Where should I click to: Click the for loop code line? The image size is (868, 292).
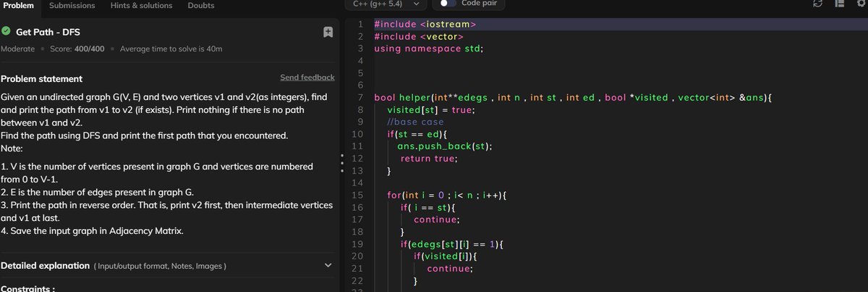(x=448, y=196)
